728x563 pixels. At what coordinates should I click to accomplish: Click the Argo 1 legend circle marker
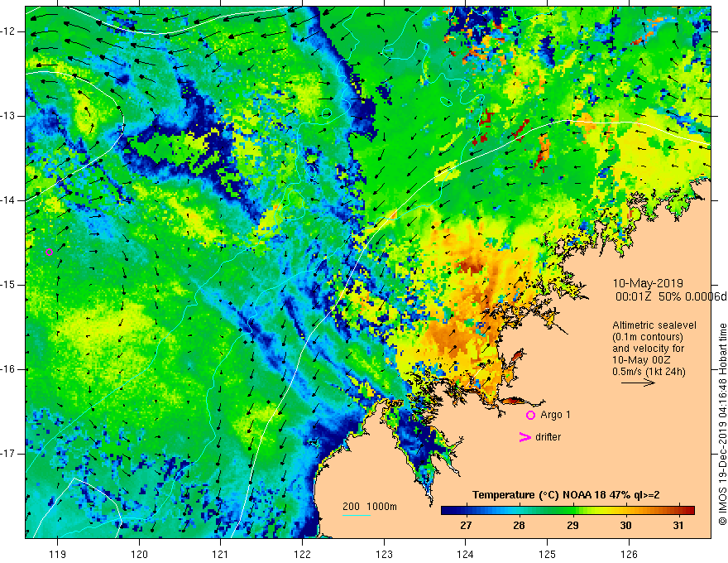coord(530,415)
